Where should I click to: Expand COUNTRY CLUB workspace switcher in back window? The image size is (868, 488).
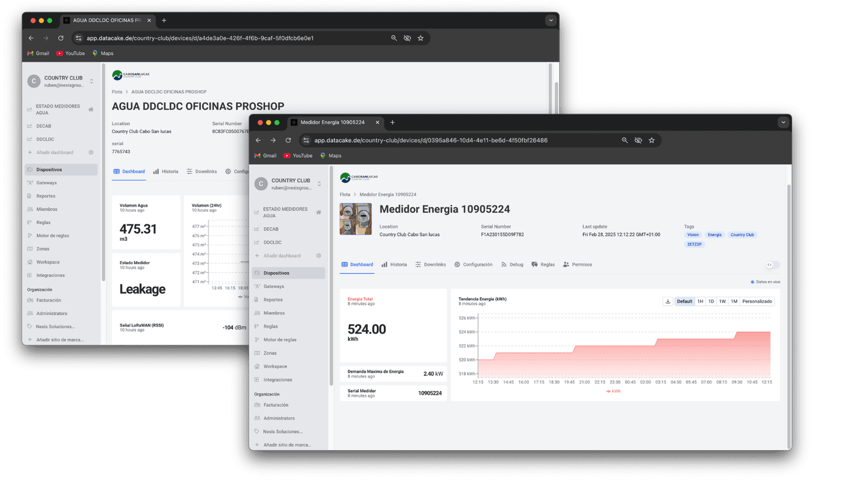point(91,82)
